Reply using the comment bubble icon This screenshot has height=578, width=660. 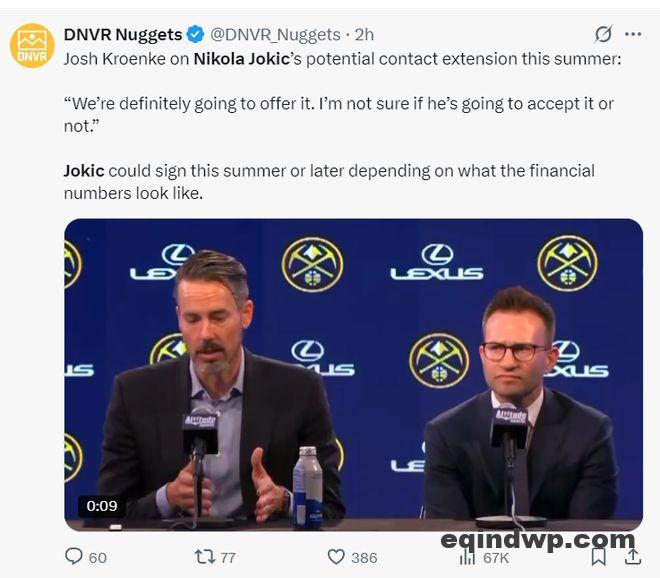tap(74, 556)
